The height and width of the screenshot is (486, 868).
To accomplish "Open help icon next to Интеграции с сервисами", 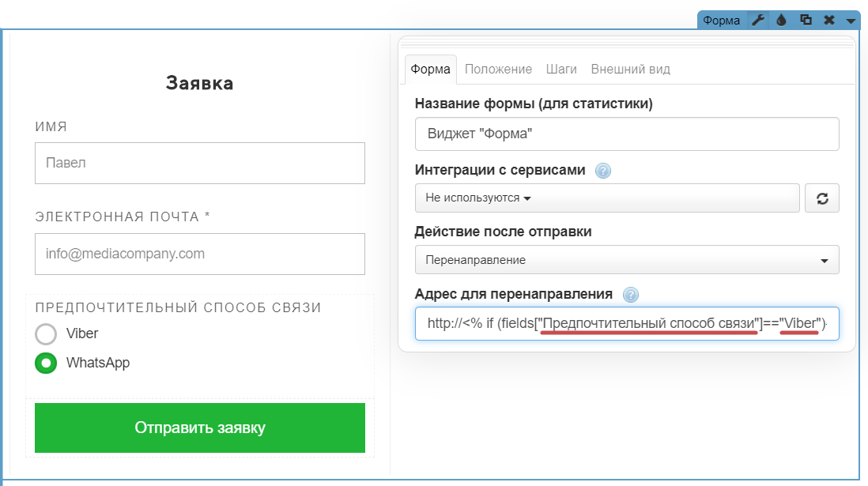I will click(x=603, y=171).
